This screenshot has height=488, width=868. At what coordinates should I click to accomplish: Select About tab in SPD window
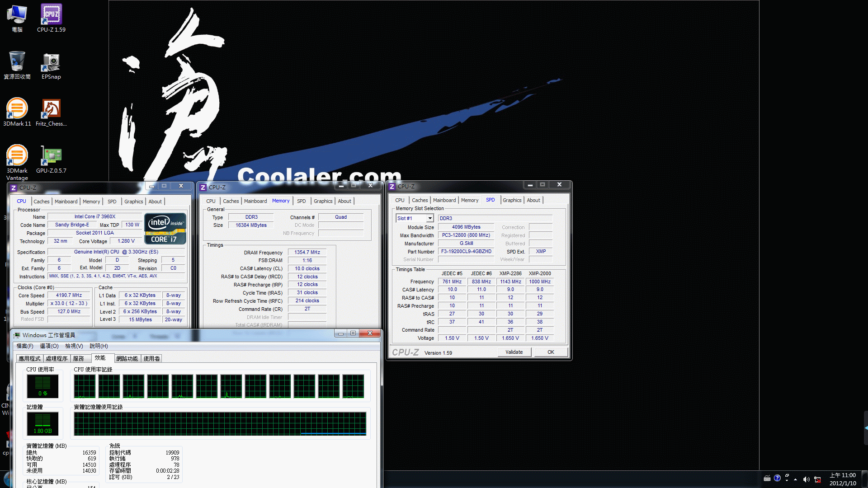[533, 200]
